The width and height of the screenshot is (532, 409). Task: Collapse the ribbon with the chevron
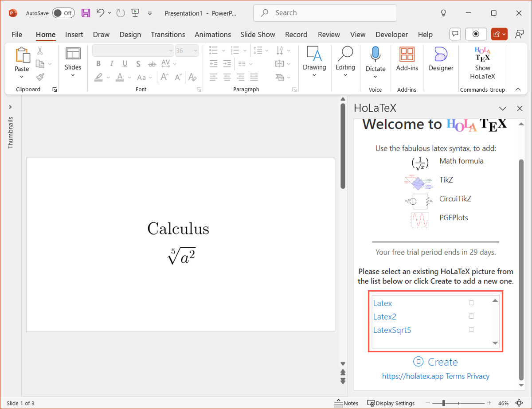[x=518, y=90]
